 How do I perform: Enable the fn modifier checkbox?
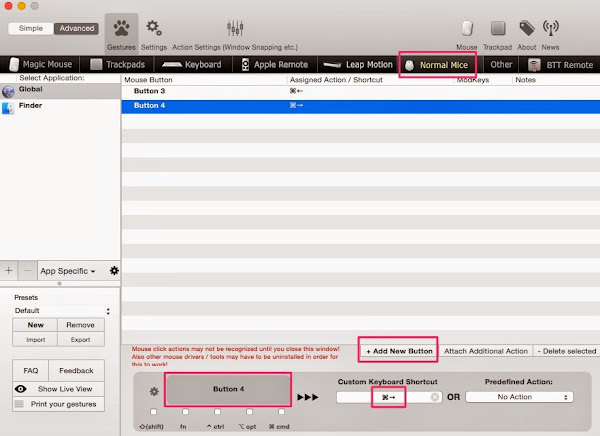point(185,412)
